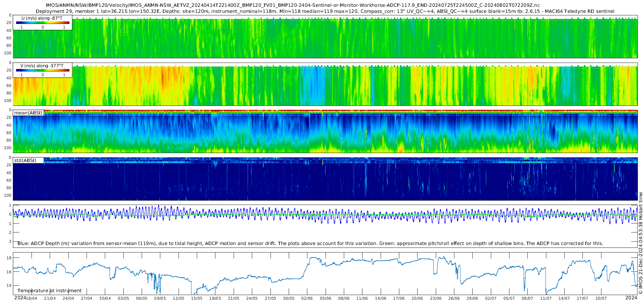644x304 pixels.
Task: Click the 20/07 date tick label
Action: [601, 298]
